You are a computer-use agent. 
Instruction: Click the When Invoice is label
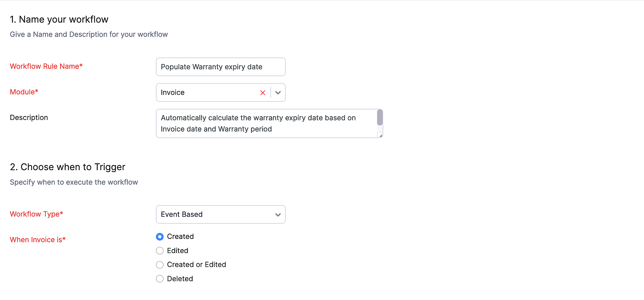tap(38, 240)
